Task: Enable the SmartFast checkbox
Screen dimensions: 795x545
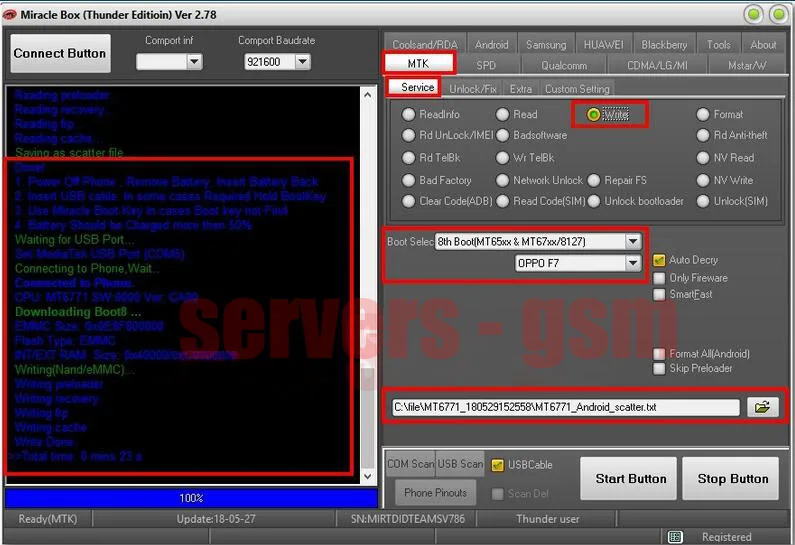Action: 659,295
